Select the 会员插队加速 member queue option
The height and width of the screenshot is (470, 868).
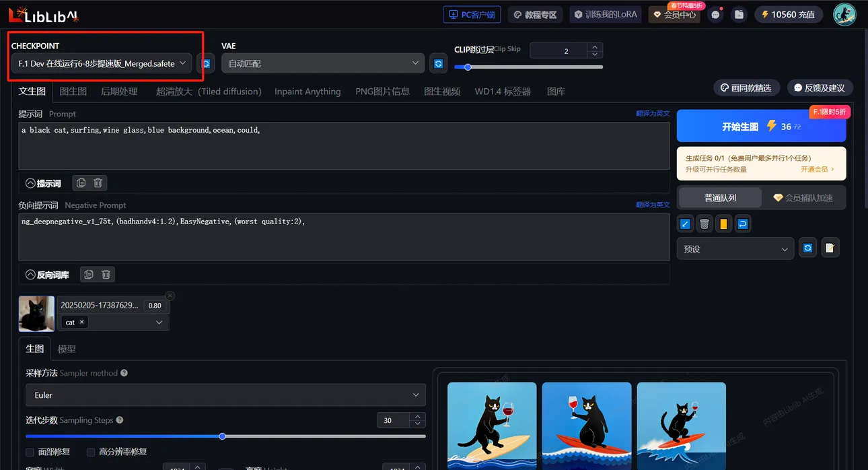[x=803, y=198]
